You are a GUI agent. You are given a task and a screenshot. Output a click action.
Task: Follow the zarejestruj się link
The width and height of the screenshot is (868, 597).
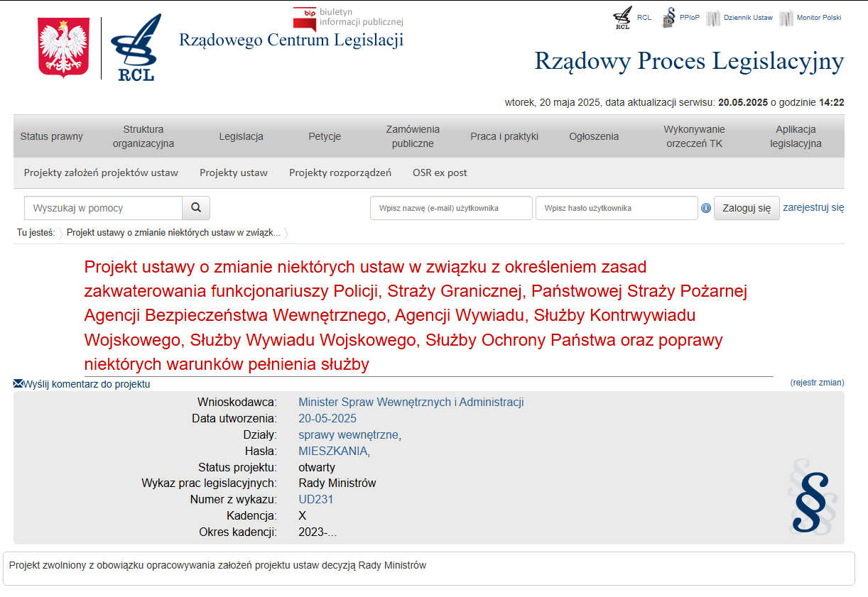coord(813,207)
